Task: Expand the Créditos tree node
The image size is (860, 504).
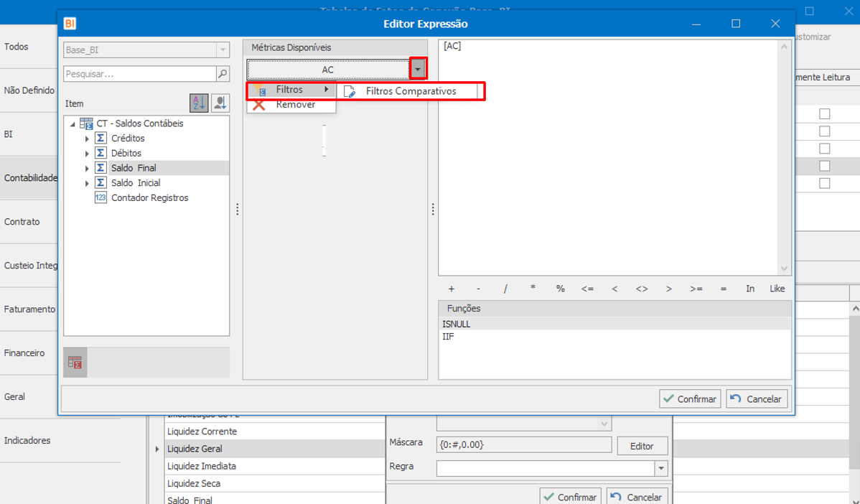Action: (x=87, y=139)
